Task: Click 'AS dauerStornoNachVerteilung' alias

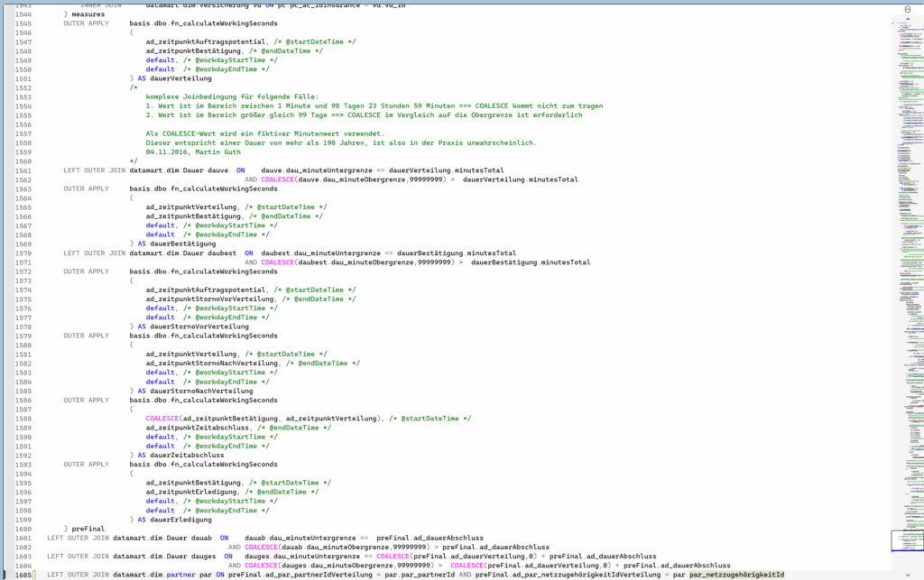Action: point(195,391)
